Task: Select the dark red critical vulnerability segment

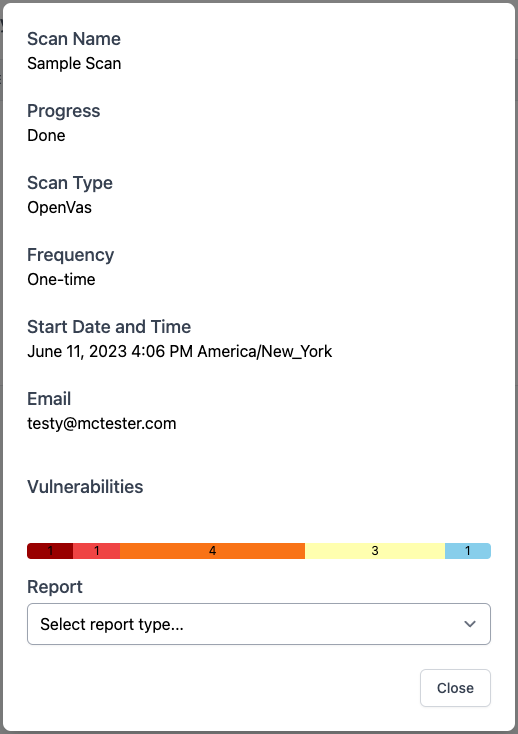Action: tap(50, 551)
